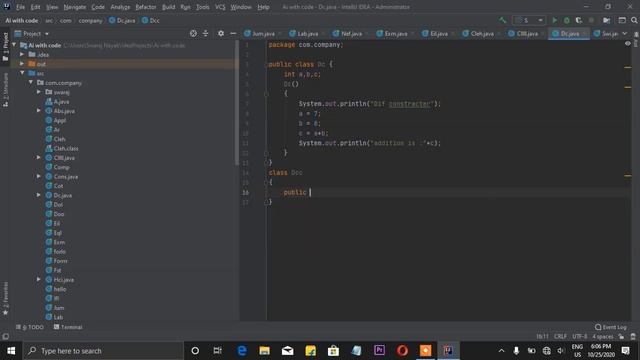Run the program with the green play icon
Screen dimensions: 640x360
point(554,20)
